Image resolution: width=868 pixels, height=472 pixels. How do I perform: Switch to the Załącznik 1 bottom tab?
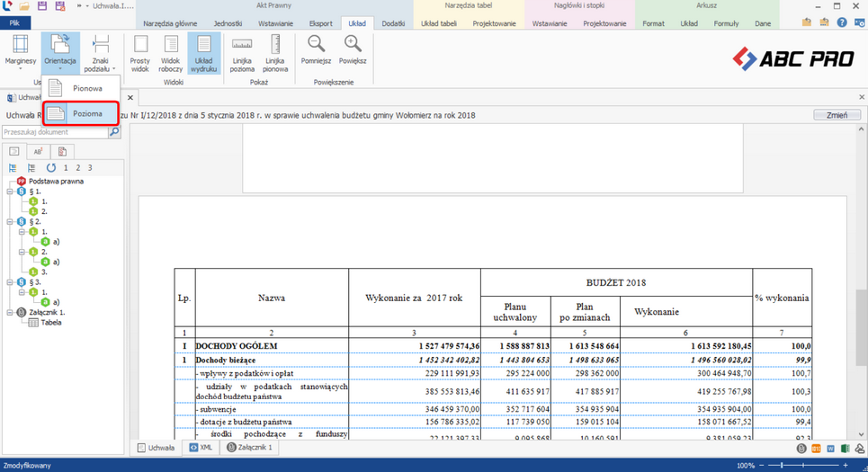pos(250,447)
